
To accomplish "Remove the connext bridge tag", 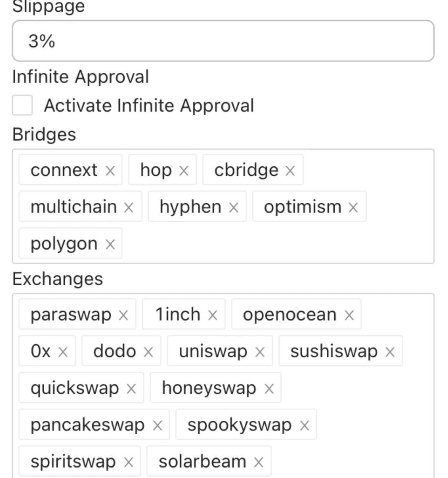I will click(x=110, y=170).
